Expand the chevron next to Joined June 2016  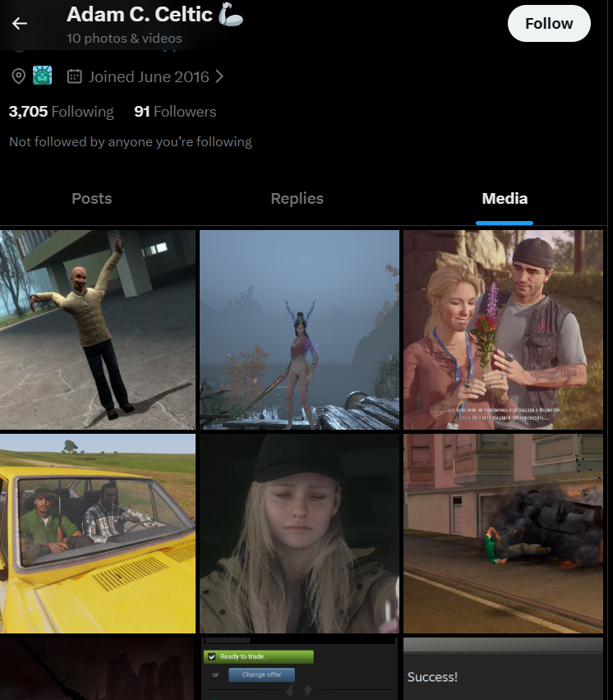pos(219,76)
